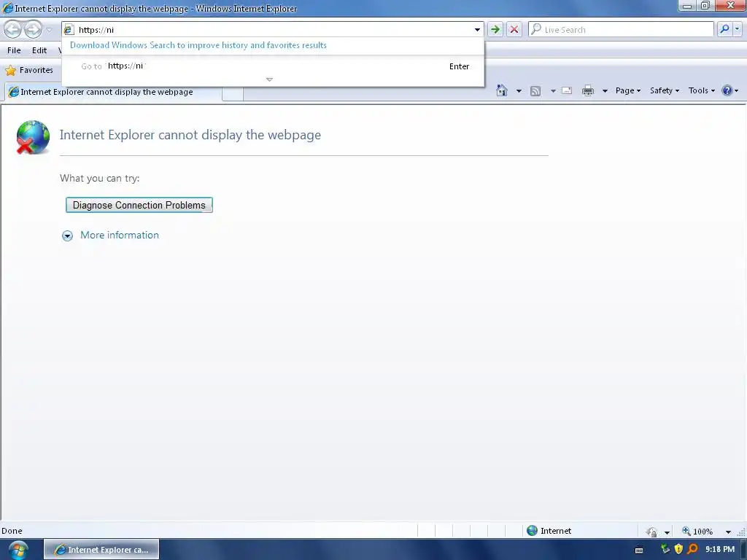Image resolution: width=747 pixels, height=560 pixels.
Task: Click Download Windows Search suggestion link
Action: (x=198, y=45)
